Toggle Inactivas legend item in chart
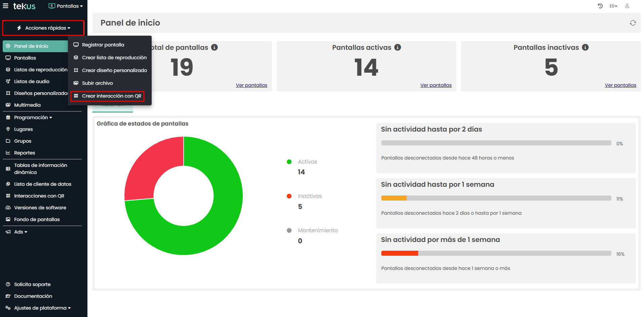This screenshot has height=317, width=644. 309,196
